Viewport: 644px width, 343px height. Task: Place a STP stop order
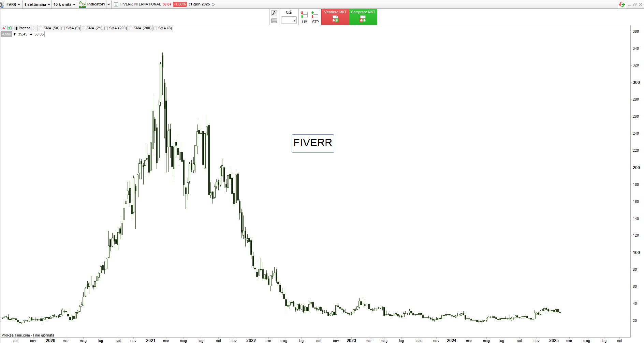pos(315,17)
